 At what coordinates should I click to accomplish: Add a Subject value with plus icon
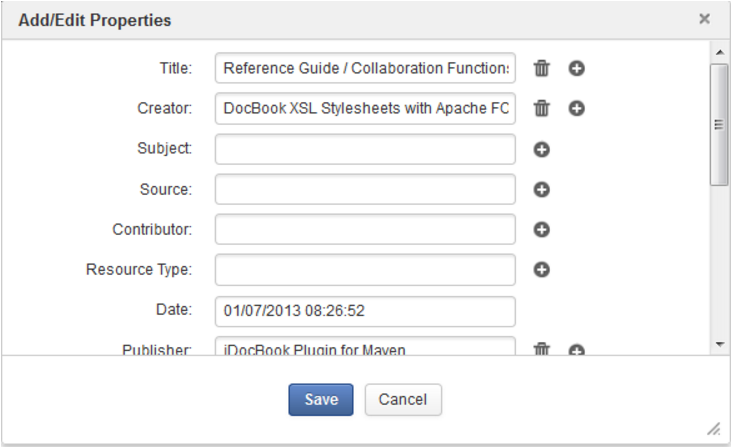coord(541,149)
